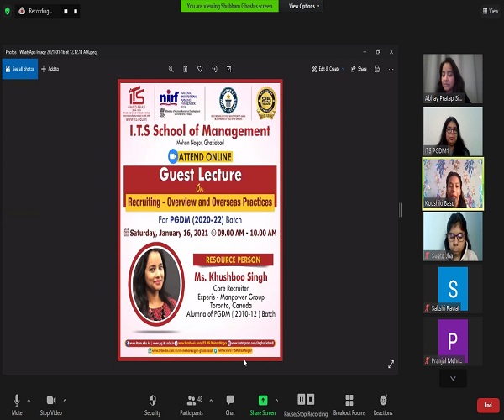The height and width of the screenshot is (420, 504).
Task: Select ITS PGDM1 video tile
Action: (453, 131)
